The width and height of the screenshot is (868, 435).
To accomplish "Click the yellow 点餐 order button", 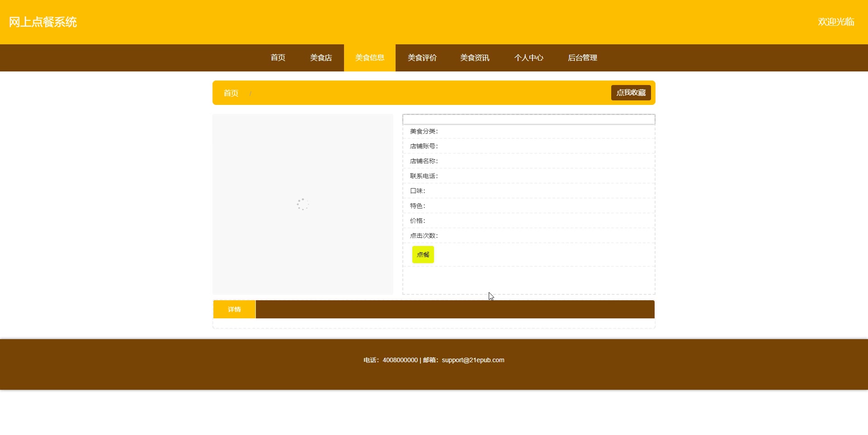I will (x=423, y=255).
